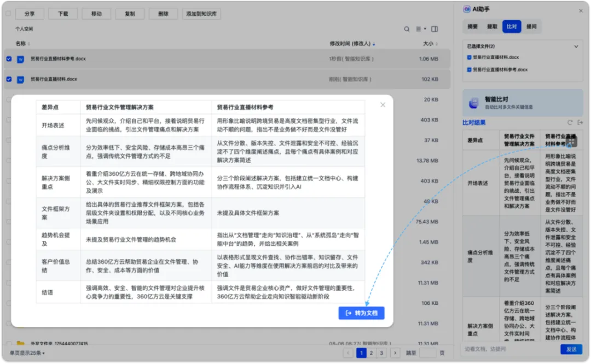Screen dimensions: 591x364
Task: Click the 发送 send button
Action: 572,349
